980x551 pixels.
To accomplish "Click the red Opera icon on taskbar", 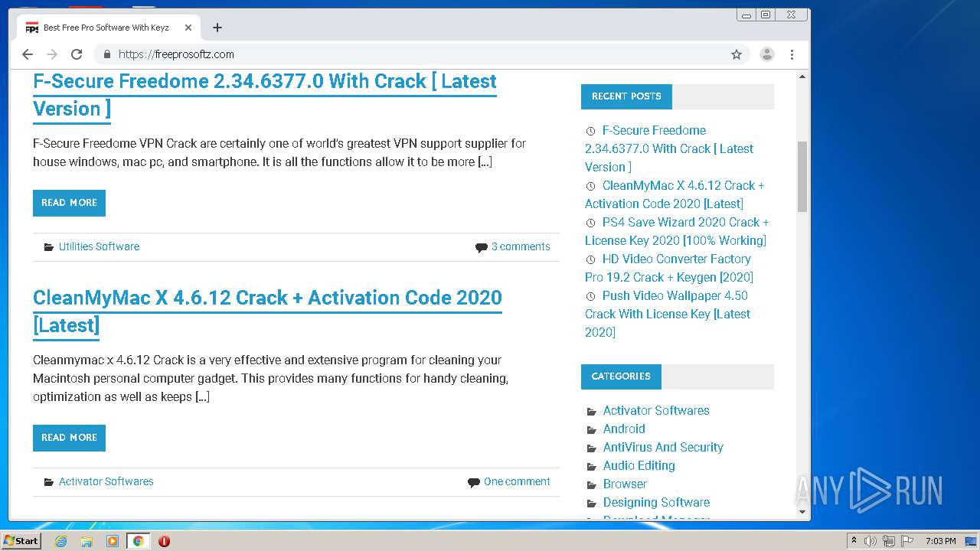I will click(x=164, y=541).
